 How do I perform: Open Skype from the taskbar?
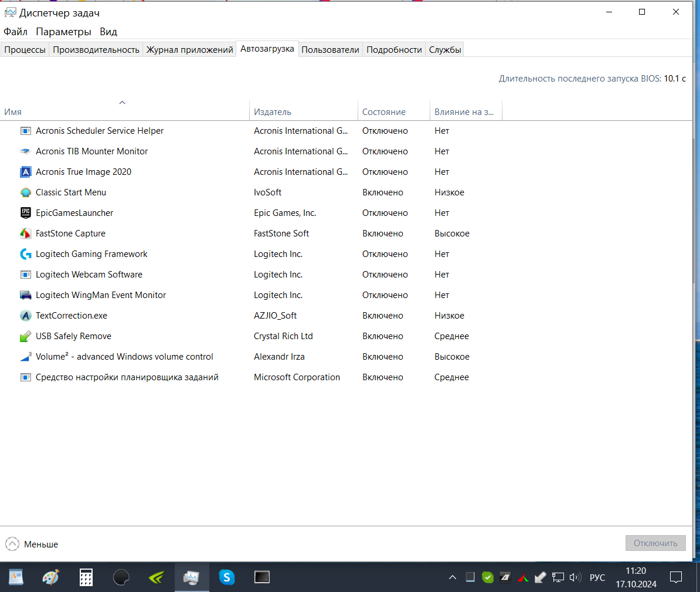[227, 577]
